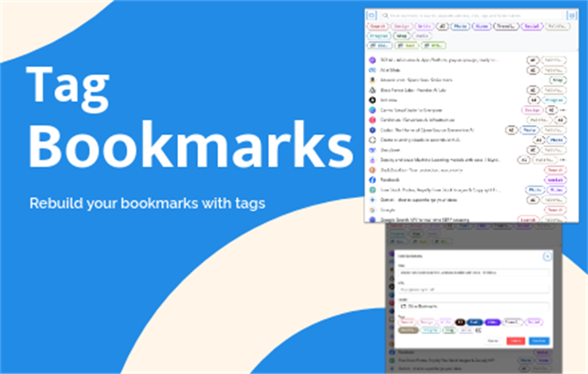Click the Meta favicon in the bookmark list
The height and width of the screenshot is (374, 588).
372,70
